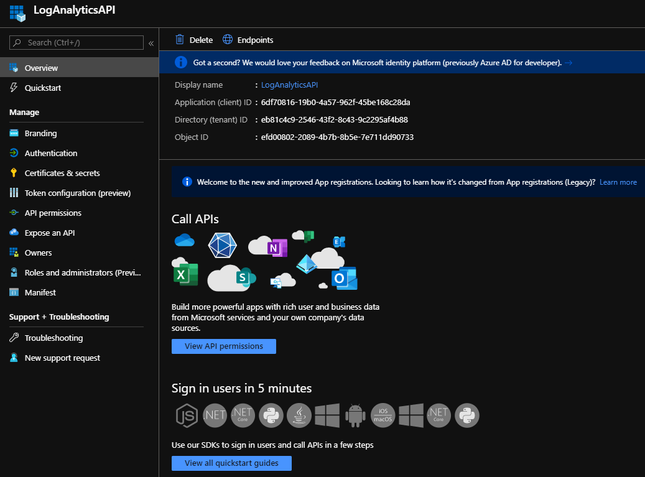
Task: Focus the Search (Ctrl+/) box
Action: click(x=77, y=42)
